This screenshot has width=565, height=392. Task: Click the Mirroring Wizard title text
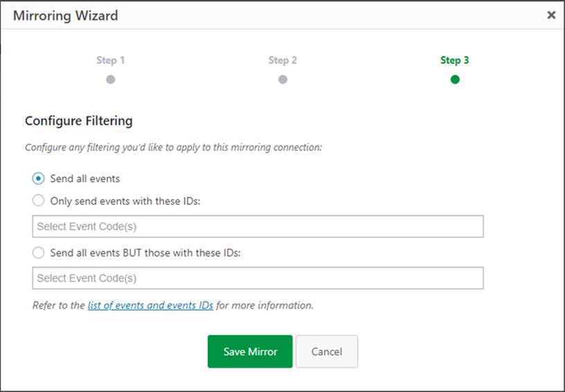click(66, 15)
